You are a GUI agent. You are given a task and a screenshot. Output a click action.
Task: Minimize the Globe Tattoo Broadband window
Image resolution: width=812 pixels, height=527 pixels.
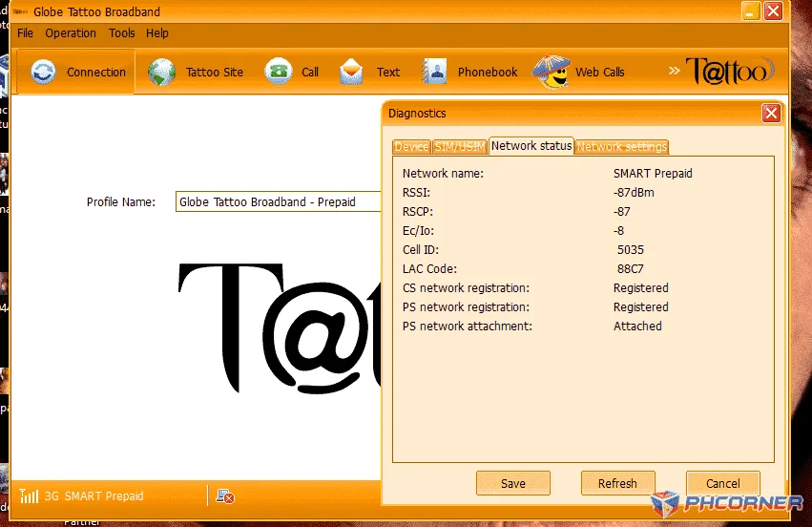tap(750, 11)
